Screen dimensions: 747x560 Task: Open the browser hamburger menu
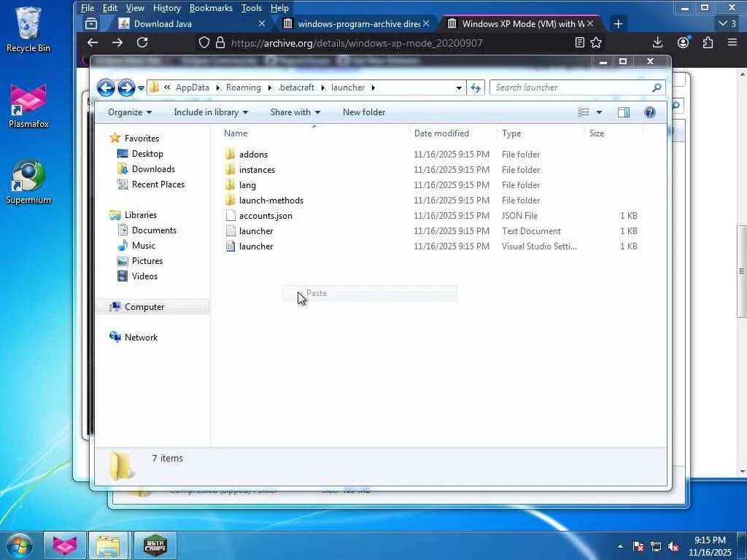732,43
